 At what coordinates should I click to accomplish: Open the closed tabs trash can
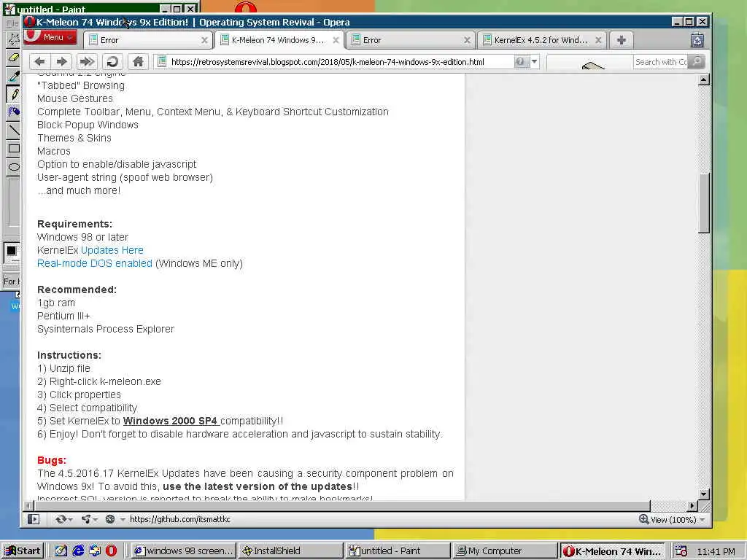[697, 40]
